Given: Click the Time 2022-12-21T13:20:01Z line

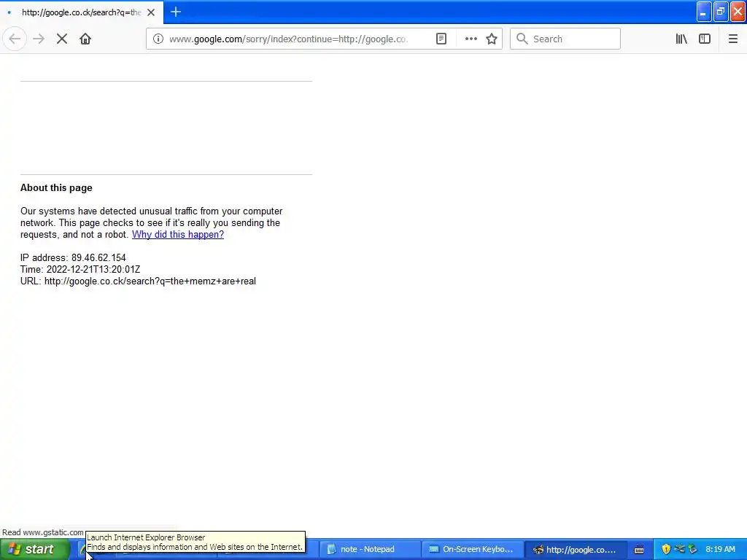Looking at the screenshot, I should (80, 270).
